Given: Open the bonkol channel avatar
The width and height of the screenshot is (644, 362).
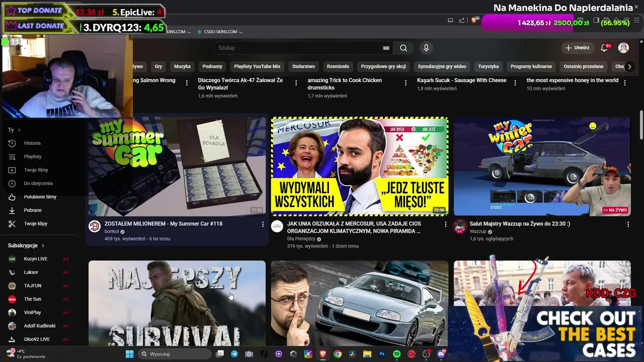Looking at the screenshot, I should tap(95, 226).
